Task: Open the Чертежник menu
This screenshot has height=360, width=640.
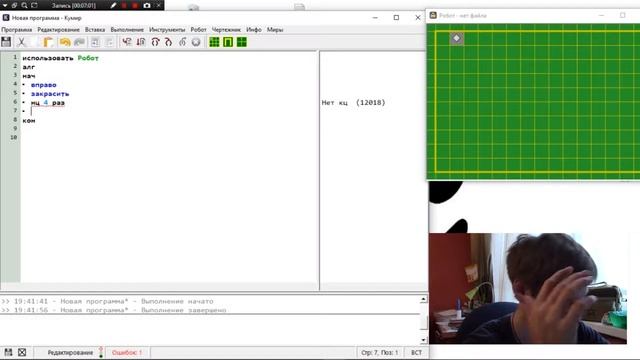Action: point(226,29)
